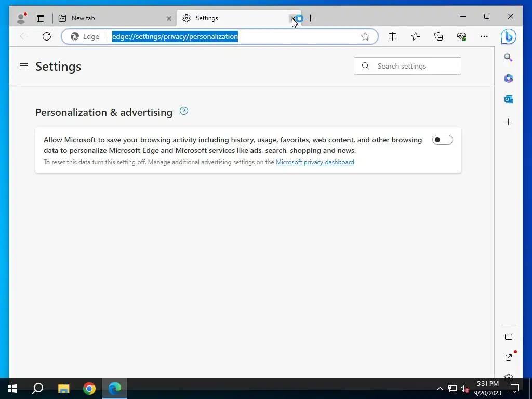Open the tab actions menu icon
The height and width of the screenshot is (399, 532).
coord(41,18)
